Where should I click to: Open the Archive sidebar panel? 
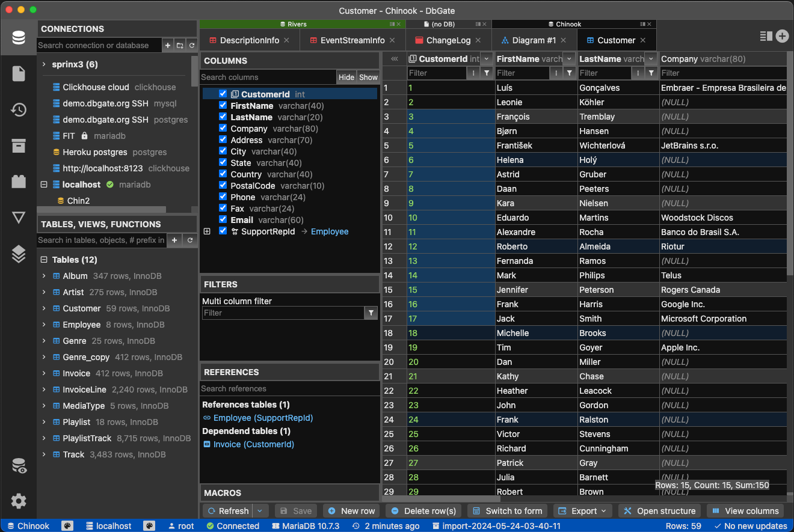point(19,145)
